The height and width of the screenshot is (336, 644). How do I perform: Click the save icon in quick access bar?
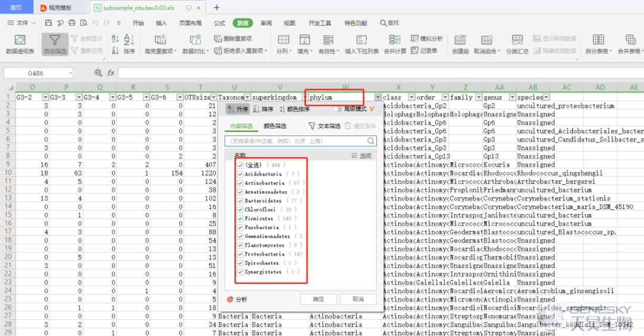pyautogui.click(x=48, y=23)
